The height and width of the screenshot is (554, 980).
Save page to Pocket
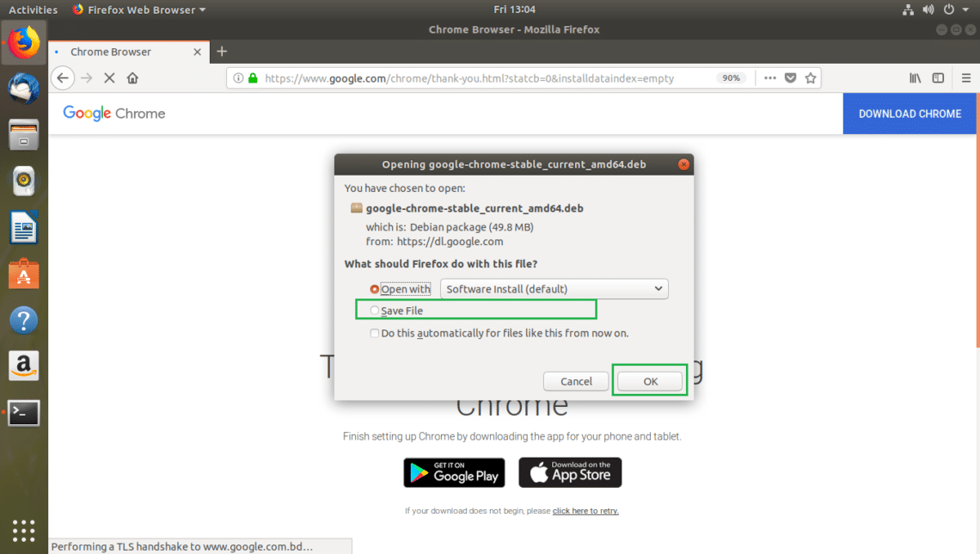pos(791,78)
